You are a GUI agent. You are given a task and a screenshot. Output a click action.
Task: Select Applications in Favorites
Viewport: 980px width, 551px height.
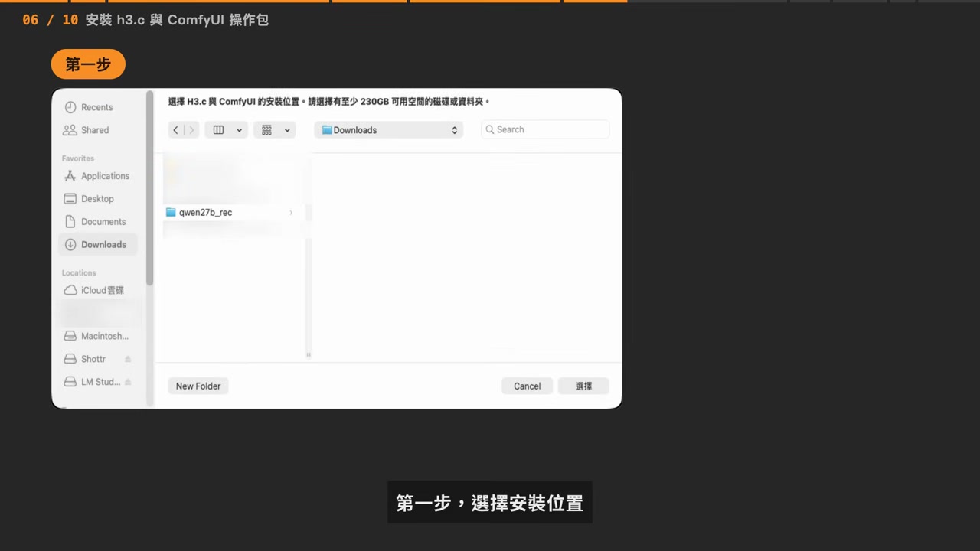[x=98, y=176]
